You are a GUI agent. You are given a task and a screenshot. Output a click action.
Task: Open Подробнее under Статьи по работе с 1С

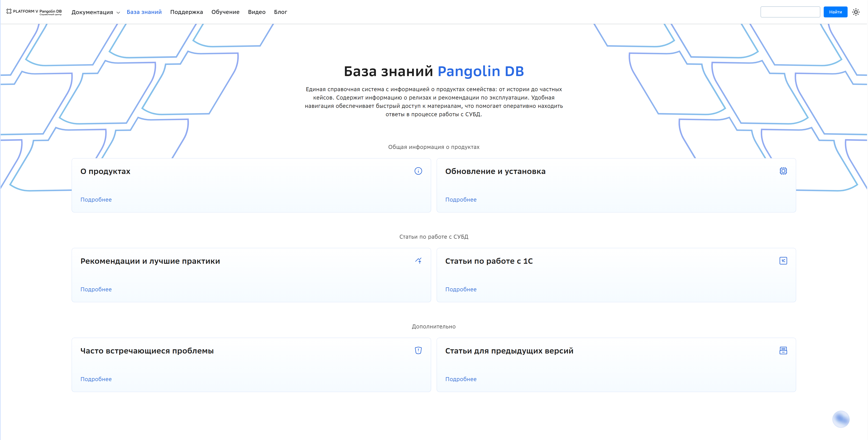point(461,289)
